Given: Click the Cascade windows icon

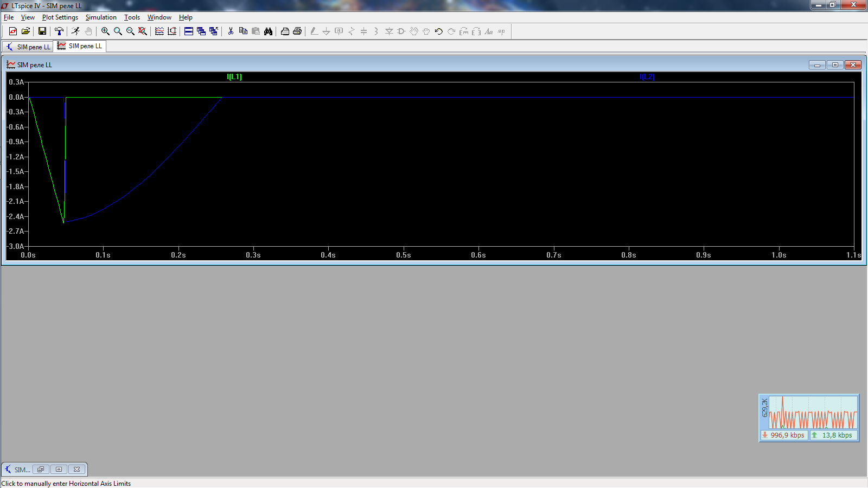Looking at the screenshot, I should click(x=201, y=31).
